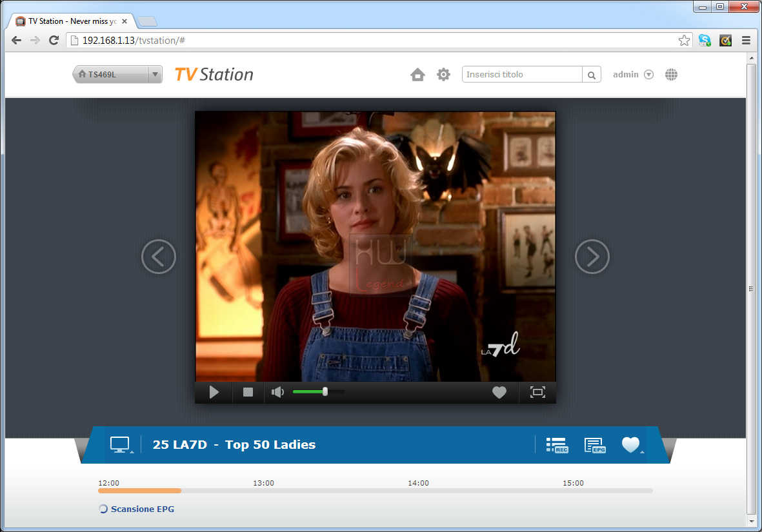The image size is (762, 532).
Task: Expand the admin user dropdown
Action: click(x=648, y=74)
